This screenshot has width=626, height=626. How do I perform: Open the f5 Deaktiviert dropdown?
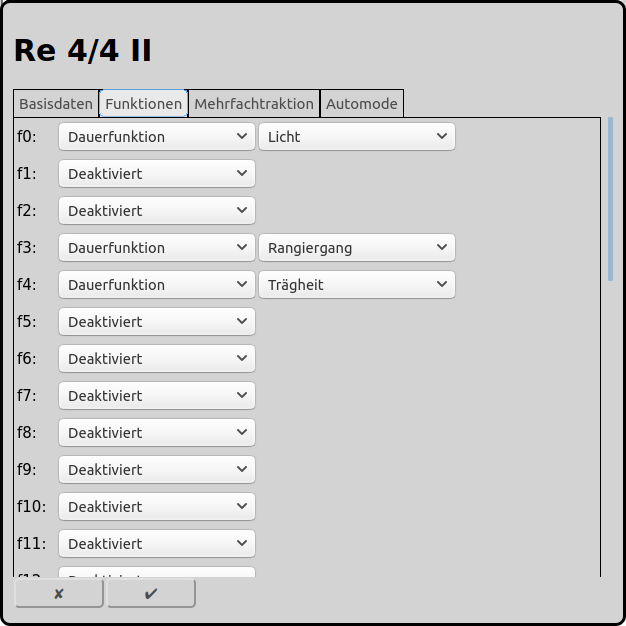point(157,322)
